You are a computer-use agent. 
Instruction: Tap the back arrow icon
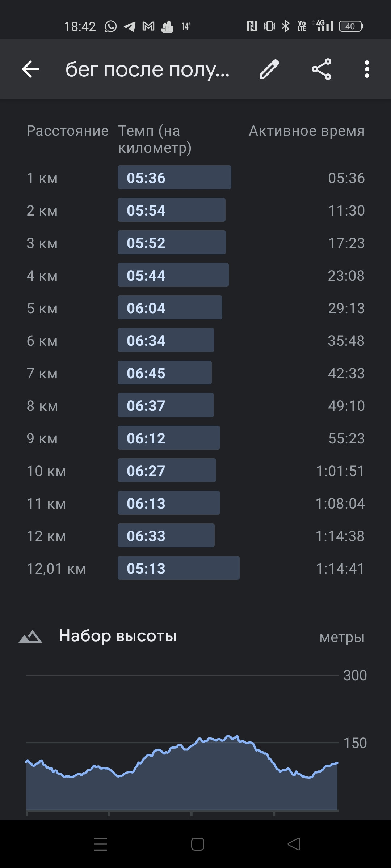point(30,69)
